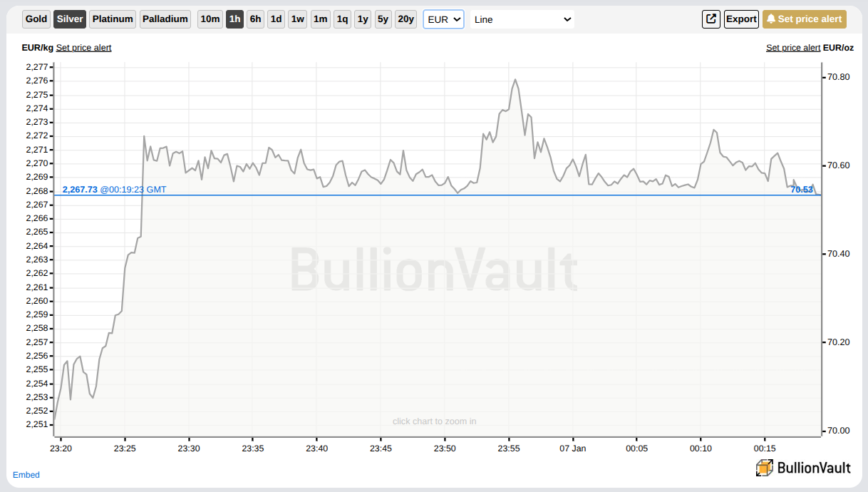Choose the 1m time range
The width and height of the screenshot is (868, 492).
(x=320, y=19)
